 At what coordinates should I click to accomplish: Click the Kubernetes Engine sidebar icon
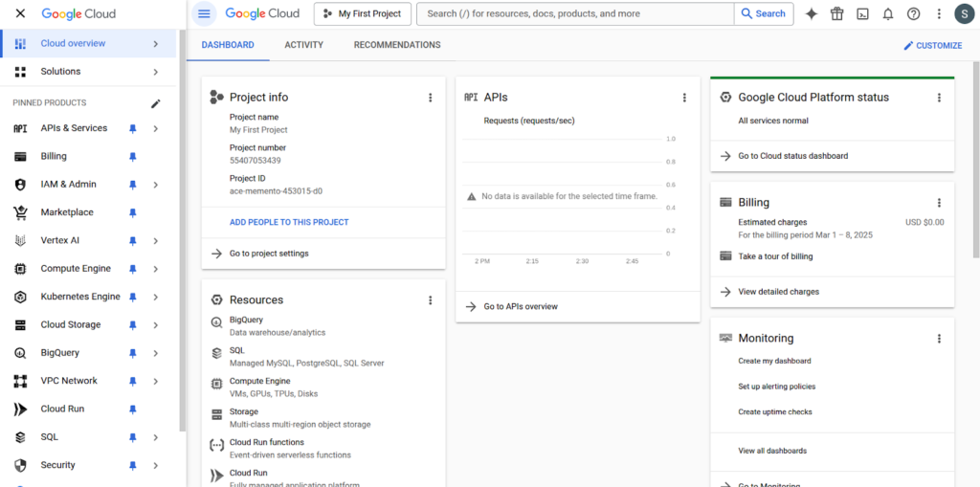tap(21, 297)
